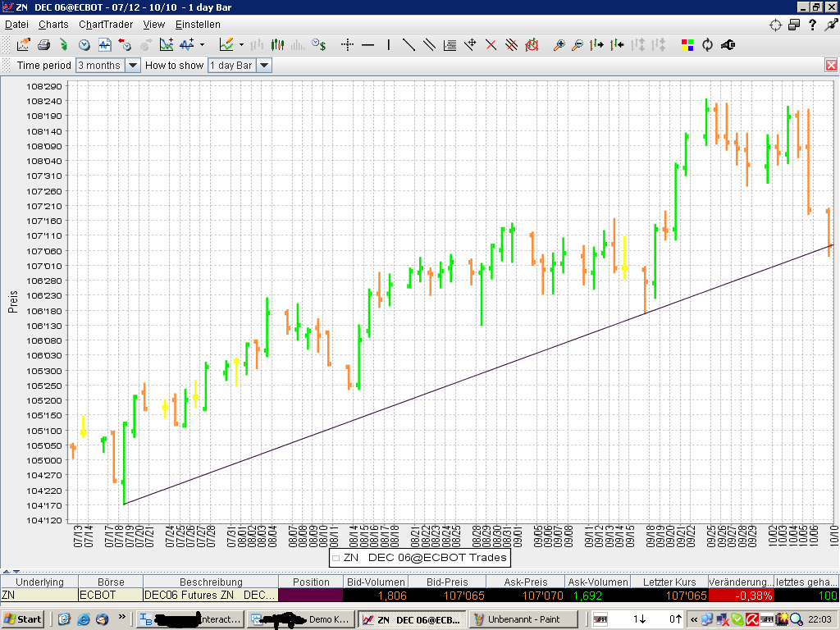840x630 pixels.
Task: Toggle the ZN DEC 06 legend checkbox
Action: click(336, 558)
